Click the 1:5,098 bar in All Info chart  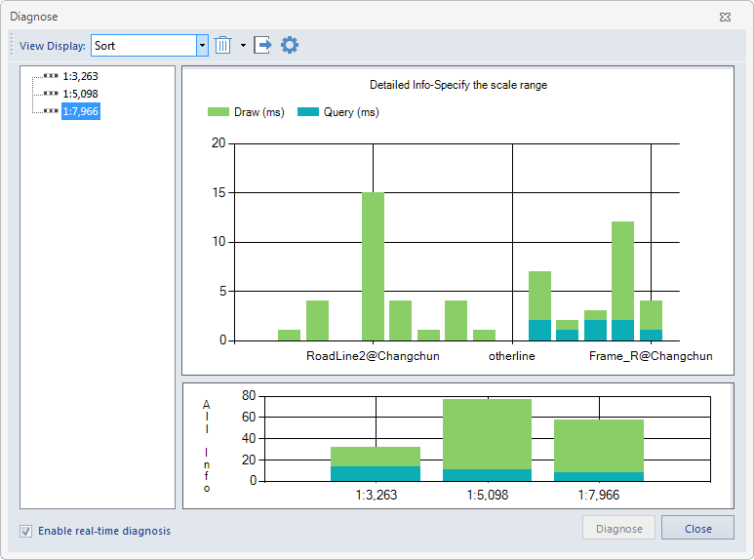tap(487, 439)
